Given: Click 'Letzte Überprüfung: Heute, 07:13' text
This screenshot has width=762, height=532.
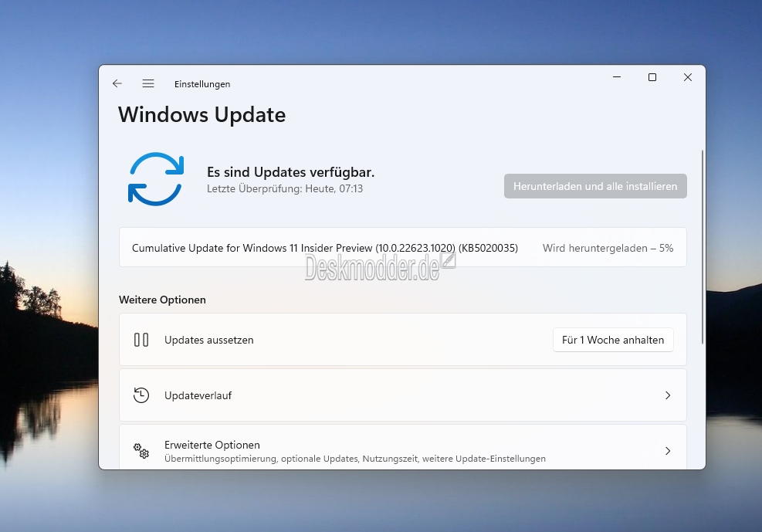Looking at the screenshot, I should 285,188.
